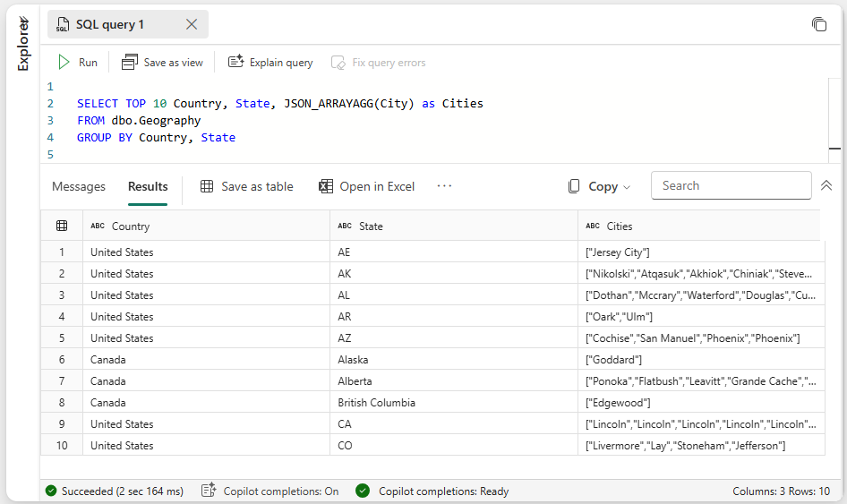Click the Succeeded green check icon
Image resolution: width=847 pixels, height=504 pixels.
pos(51,491)
